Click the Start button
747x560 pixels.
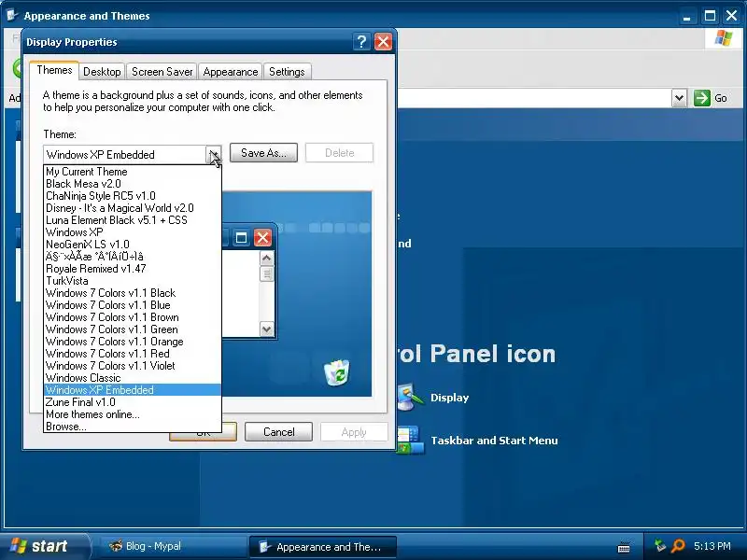[44, 546]
